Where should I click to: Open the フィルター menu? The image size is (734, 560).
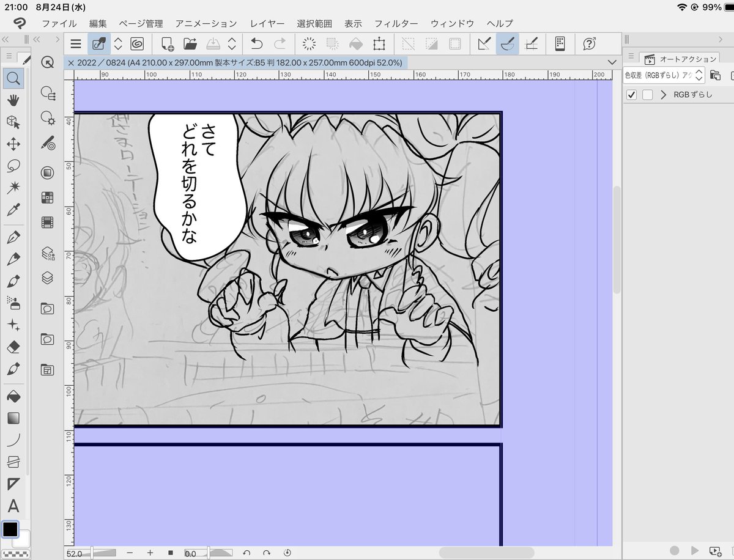tap(396, 24)
